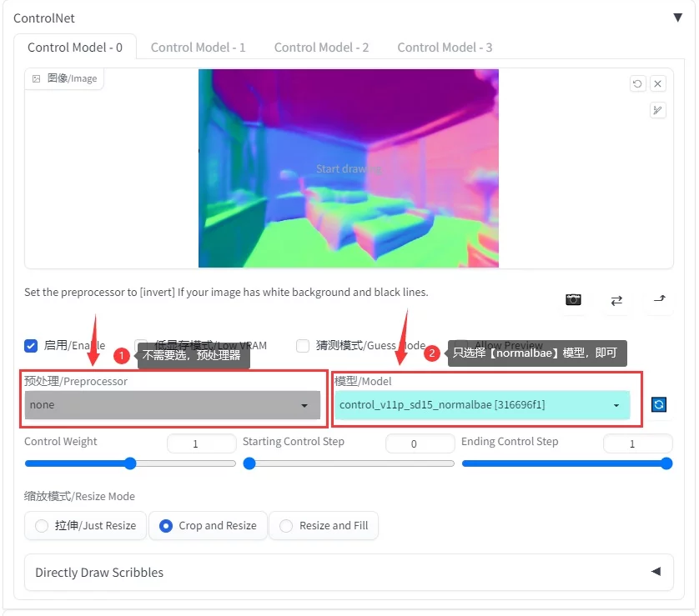
Task: Click the send dimensions arrow icon
Action: click(x=659, y=300)
